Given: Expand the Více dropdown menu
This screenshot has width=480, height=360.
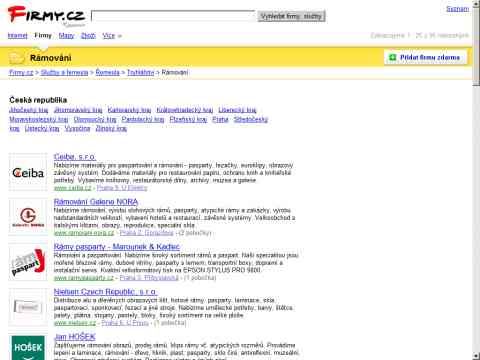Looking at the screenshot, I should click(112, 36).
